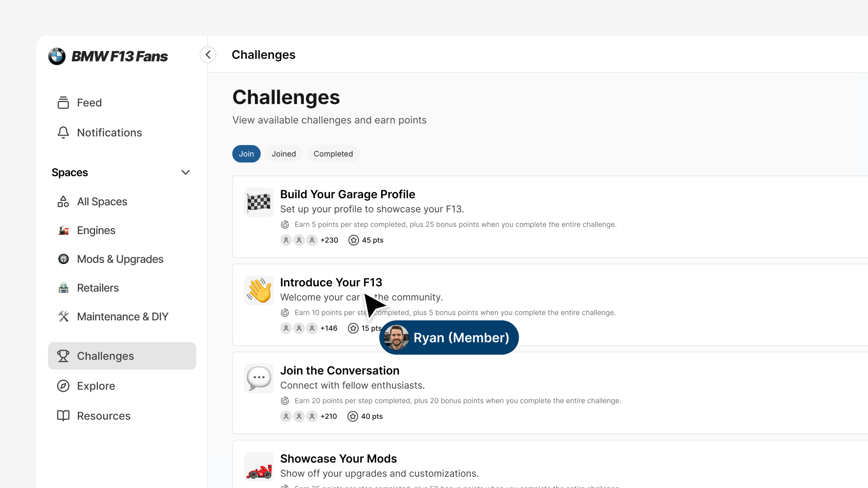868x488 pixels.
Task: Open All Spaces in sidebar
Action: pyautogui.click(x=102, y=202)
